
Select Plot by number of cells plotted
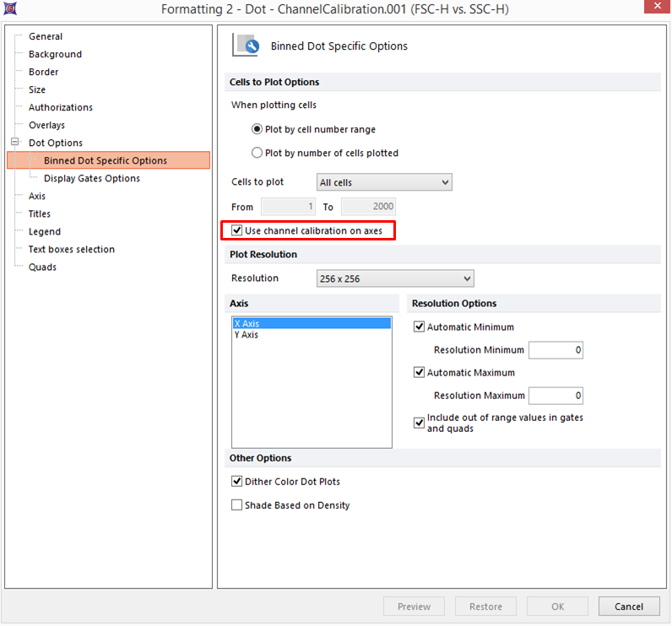pos(257,154)
